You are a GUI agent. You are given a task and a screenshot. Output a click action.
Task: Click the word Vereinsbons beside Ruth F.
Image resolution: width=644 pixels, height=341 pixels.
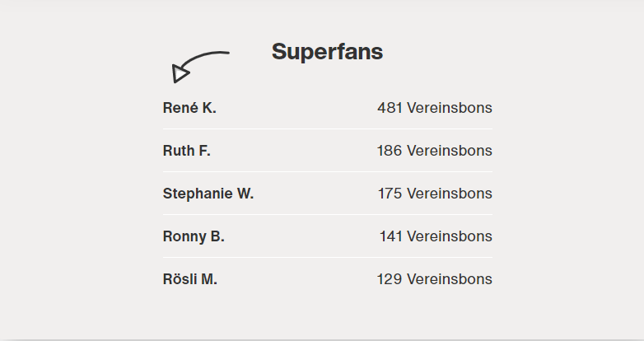450,151
